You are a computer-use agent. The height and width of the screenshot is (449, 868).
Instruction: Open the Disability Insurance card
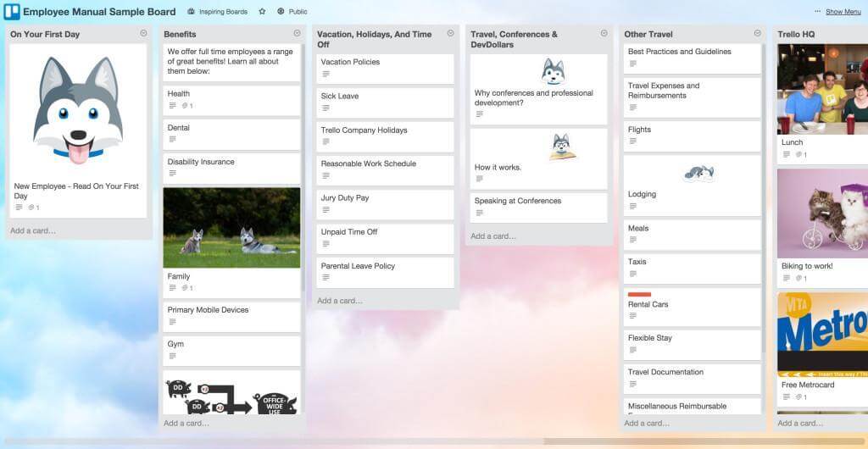coord(231,169)
